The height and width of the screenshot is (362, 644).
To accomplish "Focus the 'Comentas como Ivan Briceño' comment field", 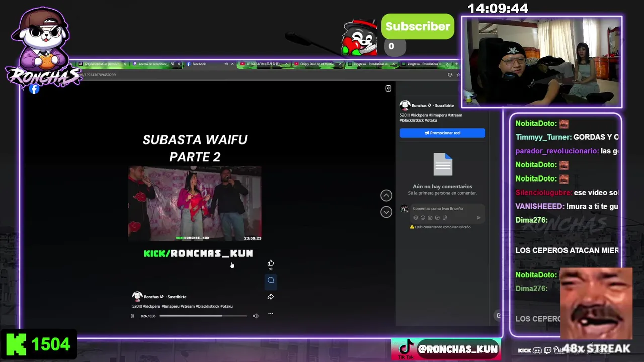I will [446, 208].
